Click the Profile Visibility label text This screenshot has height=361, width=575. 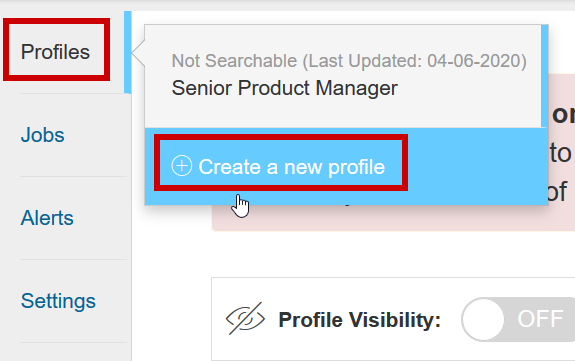(359, 320)
